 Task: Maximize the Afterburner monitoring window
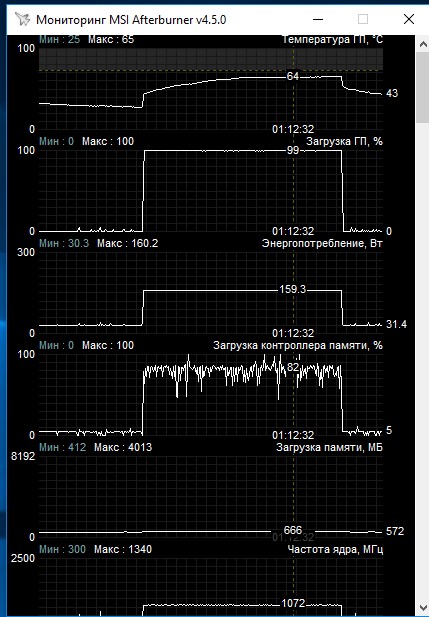tap(363, 19)
